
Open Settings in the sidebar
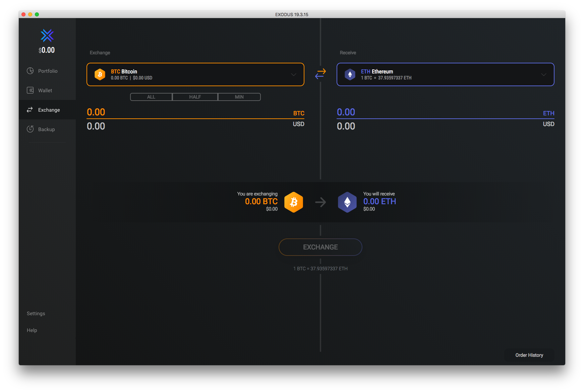pos(36,314)
